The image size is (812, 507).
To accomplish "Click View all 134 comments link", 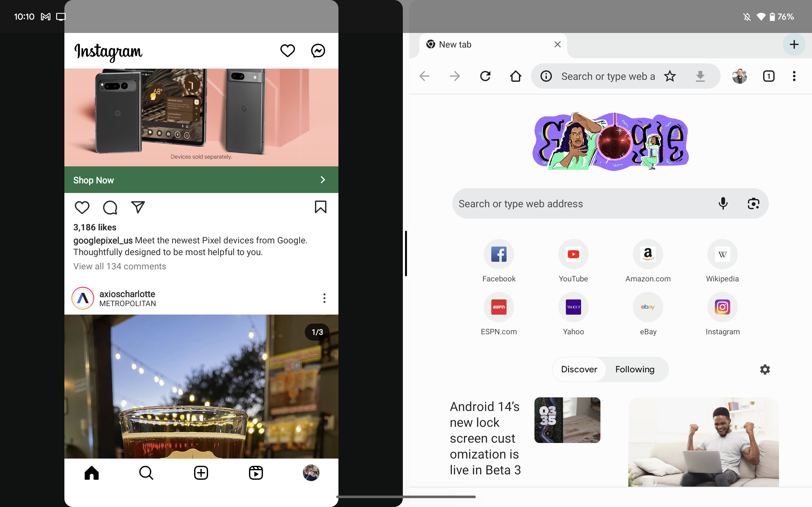I will click(x=119, y=266).
